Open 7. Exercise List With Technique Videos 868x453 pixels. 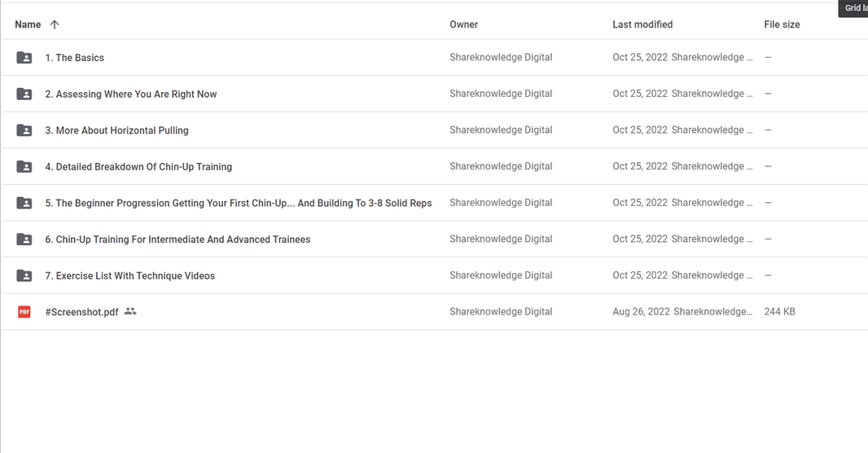(x=129, y=275)
